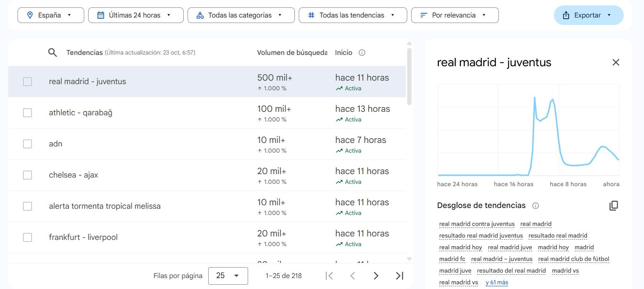The height and width of the screenshot is (289, 644).
Task: Select the athletic - qarabağ checkbox
Action: click(x=27, y=113)
